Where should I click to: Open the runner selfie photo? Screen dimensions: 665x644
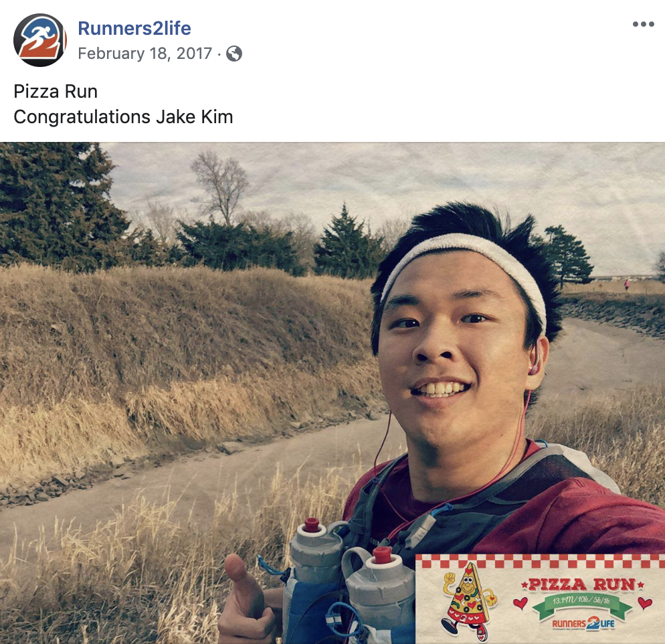pyautogui.click(x=332, y=393)
